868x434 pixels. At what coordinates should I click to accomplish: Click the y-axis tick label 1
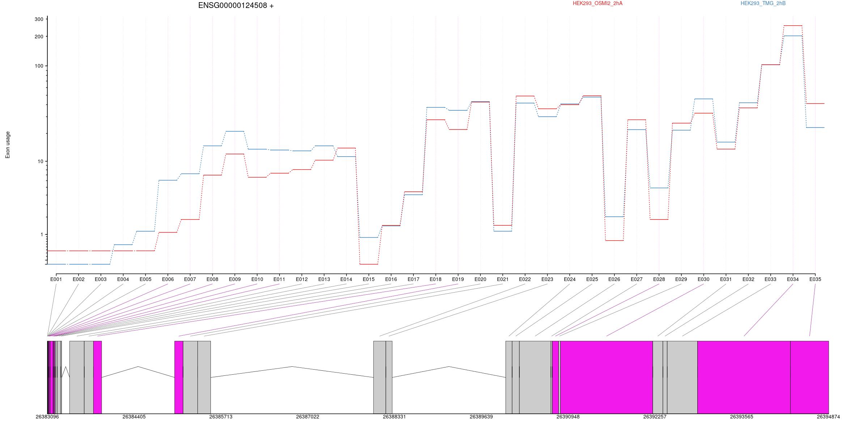pos(42,234)
